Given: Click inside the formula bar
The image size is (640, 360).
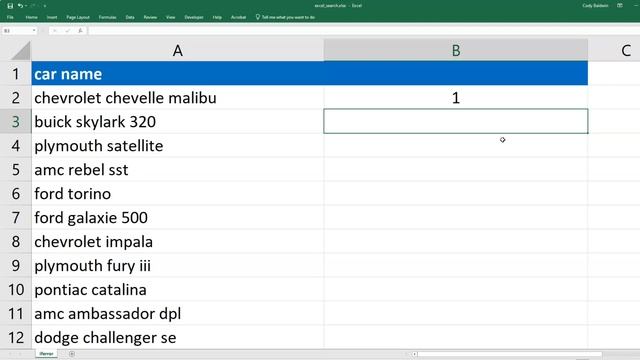Looking at the screenshot, I should pos(363,31).
